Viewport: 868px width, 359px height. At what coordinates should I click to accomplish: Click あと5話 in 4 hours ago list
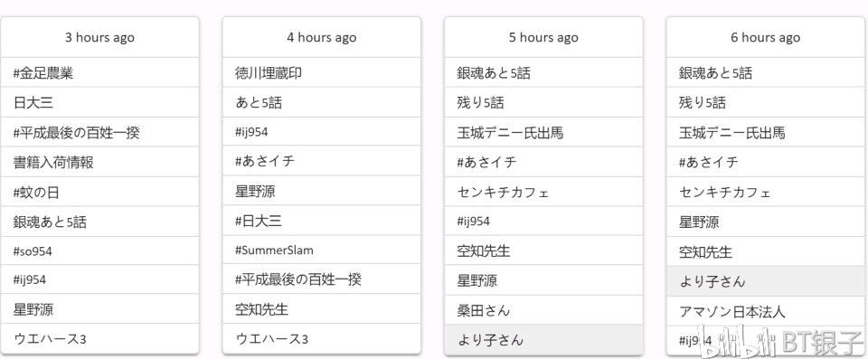(x=322, y=102)
